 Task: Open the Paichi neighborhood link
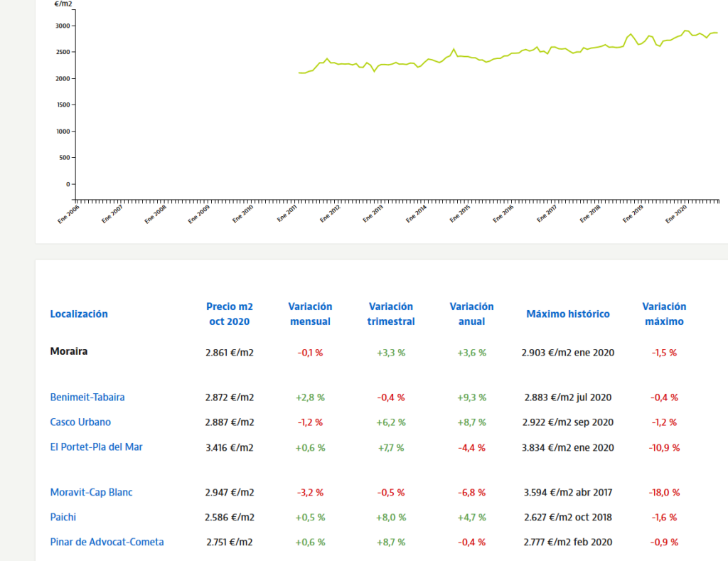[63, 517]
